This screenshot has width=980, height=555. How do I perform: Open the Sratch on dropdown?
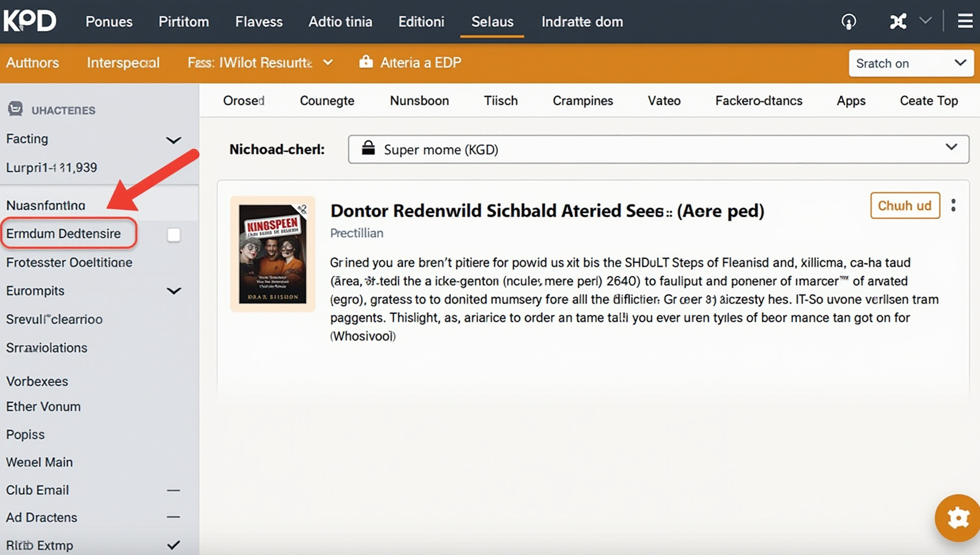click(911, 63)
